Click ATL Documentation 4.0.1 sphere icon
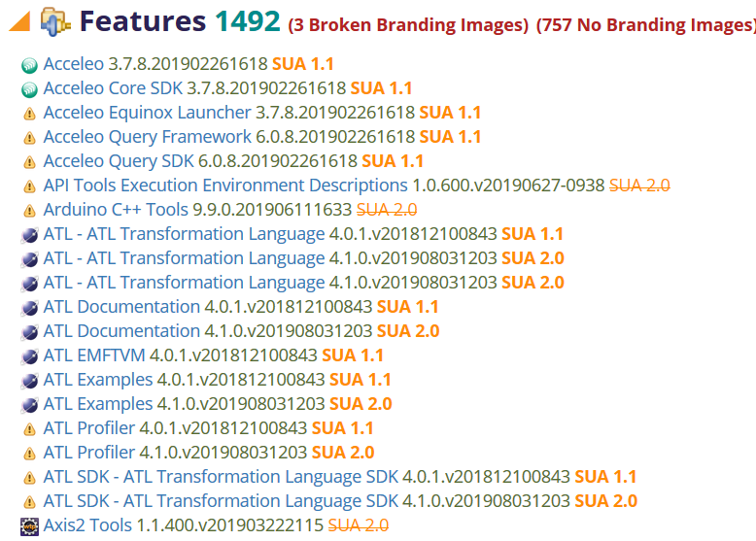This screenshot has width=756, height=541. (x=29, y=308)
